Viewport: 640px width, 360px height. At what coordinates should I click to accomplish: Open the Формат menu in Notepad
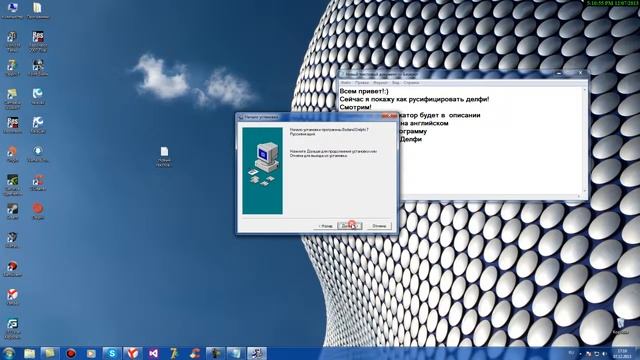pos(380,83)
